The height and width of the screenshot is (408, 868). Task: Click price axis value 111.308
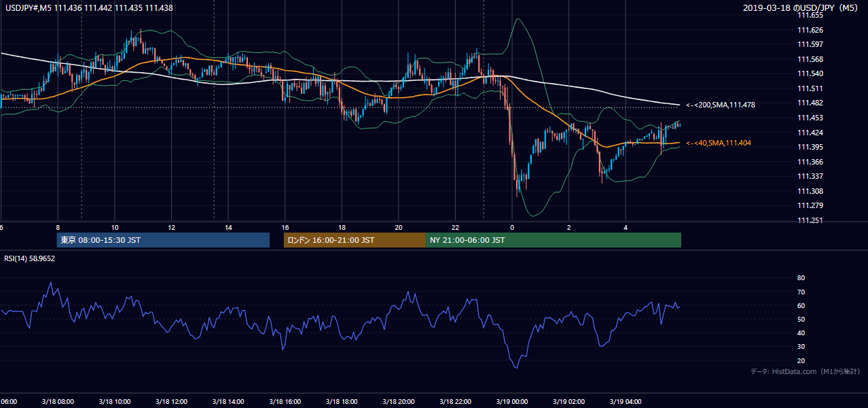click(811, 191)
